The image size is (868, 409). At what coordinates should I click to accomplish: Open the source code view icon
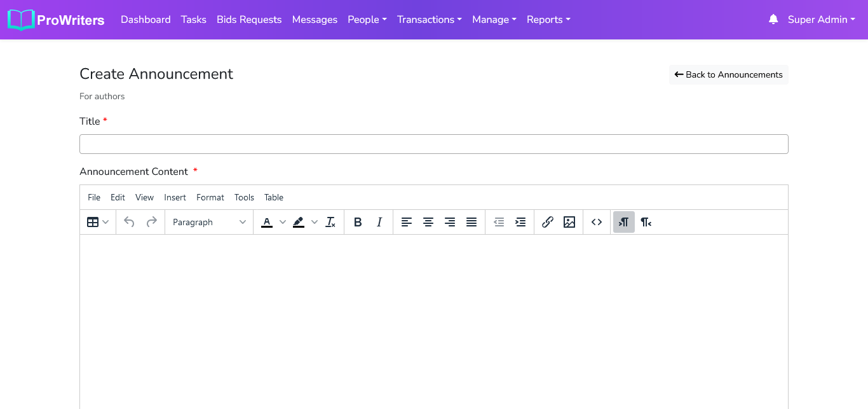click(x=597, y=222)
